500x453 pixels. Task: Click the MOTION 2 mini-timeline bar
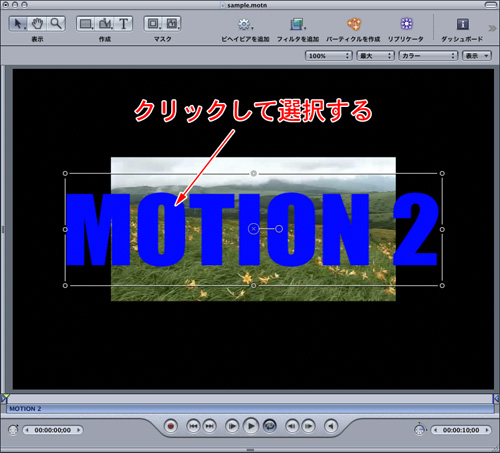(x=250, y=409)
